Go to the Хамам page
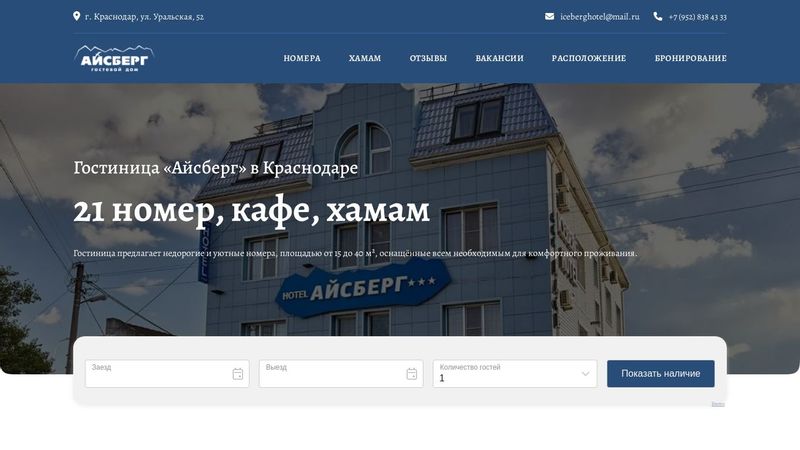The height and width of the screenshot is (450, 800). (365, 58)
